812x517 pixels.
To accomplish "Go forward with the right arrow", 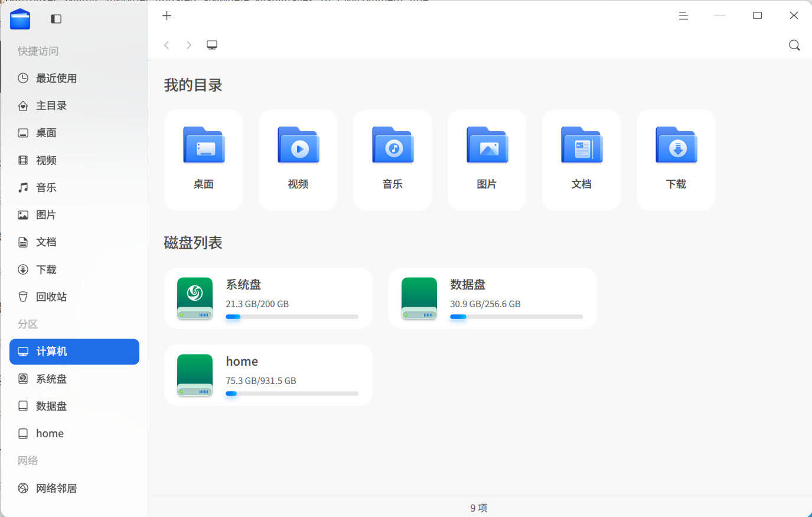I will [x=189, y=45].
